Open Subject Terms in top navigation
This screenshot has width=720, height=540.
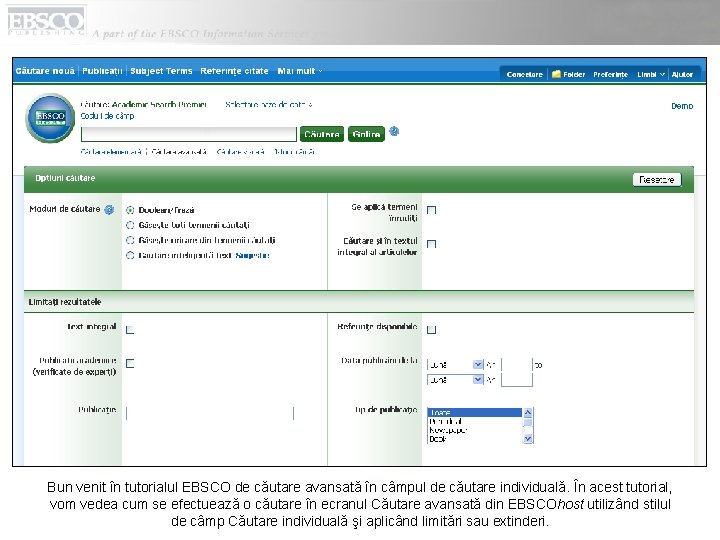[x=161, y=71]
